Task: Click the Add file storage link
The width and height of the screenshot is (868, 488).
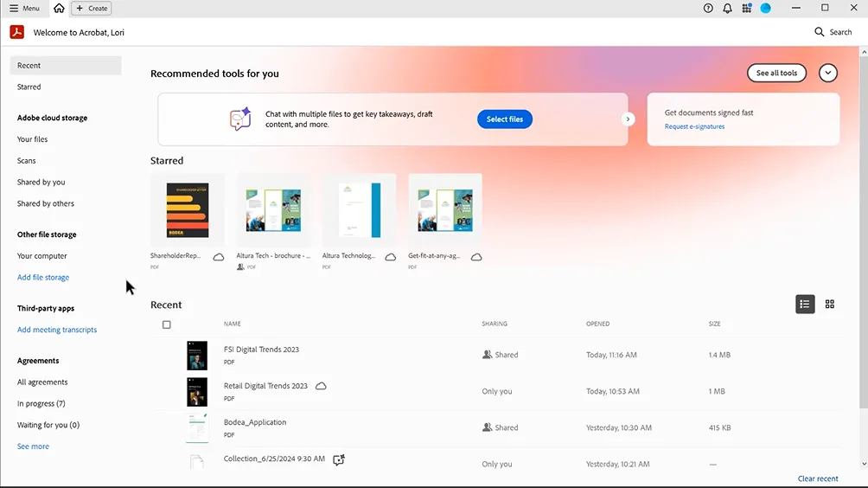Action: 43,278
